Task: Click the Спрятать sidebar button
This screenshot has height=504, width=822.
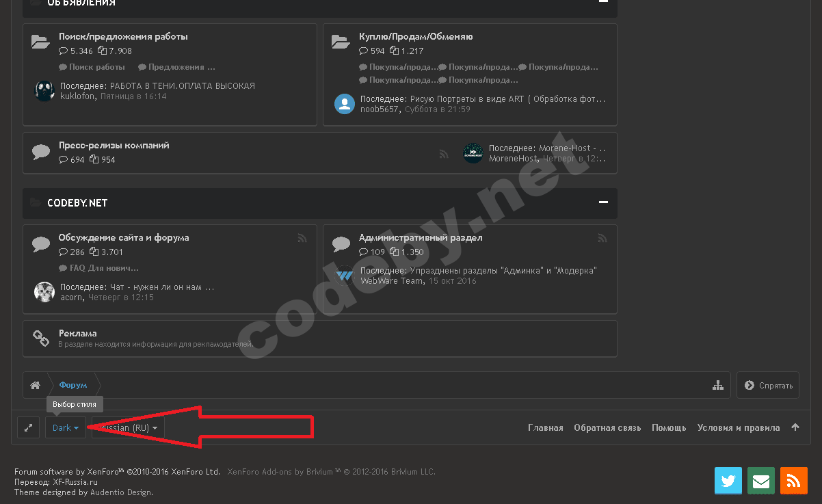Action: tap(768, 385)
